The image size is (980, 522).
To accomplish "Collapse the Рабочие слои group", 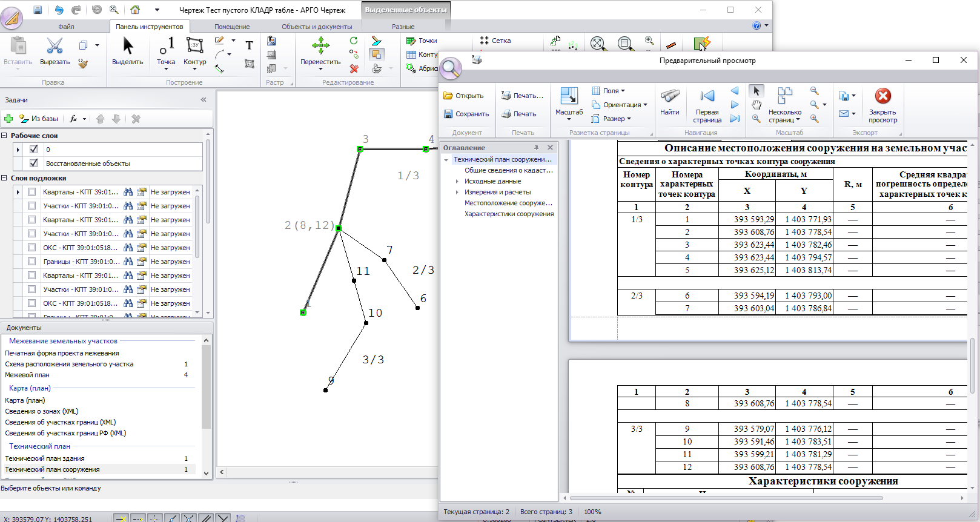I will (x=4, y=136).
